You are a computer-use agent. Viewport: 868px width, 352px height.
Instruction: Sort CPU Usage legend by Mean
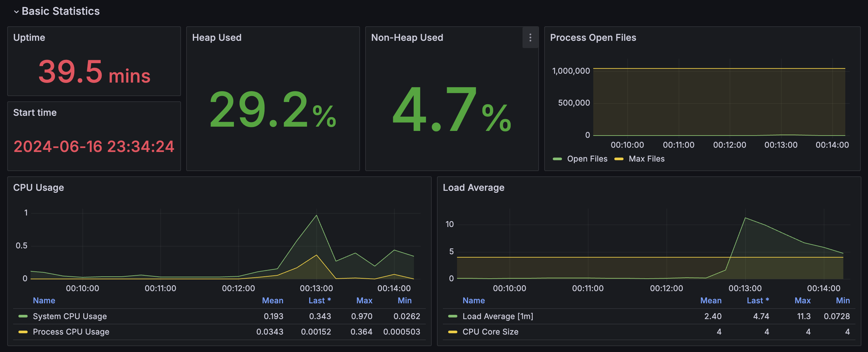[272, 300]
